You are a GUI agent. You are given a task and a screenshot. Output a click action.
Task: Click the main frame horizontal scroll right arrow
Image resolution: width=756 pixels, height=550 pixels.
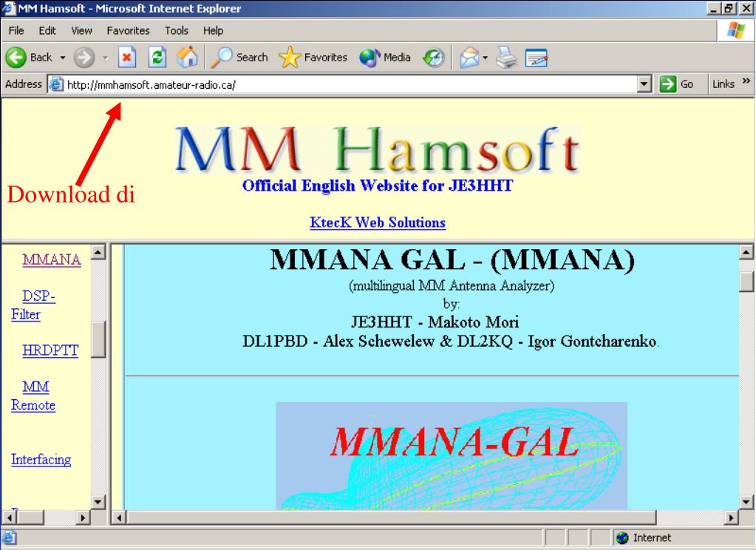coord(732,517)
